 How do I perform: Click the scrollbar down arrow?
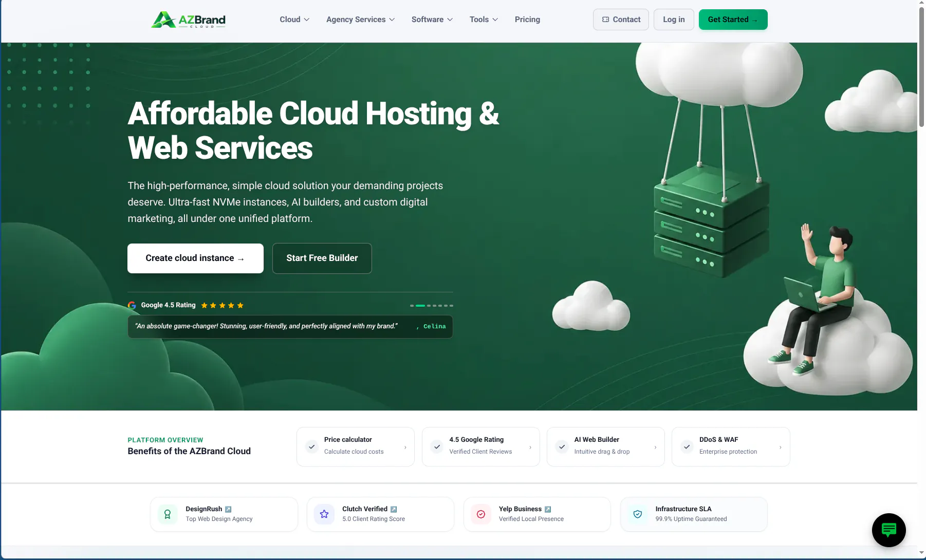pyautogui.click(x=921, y=553)
